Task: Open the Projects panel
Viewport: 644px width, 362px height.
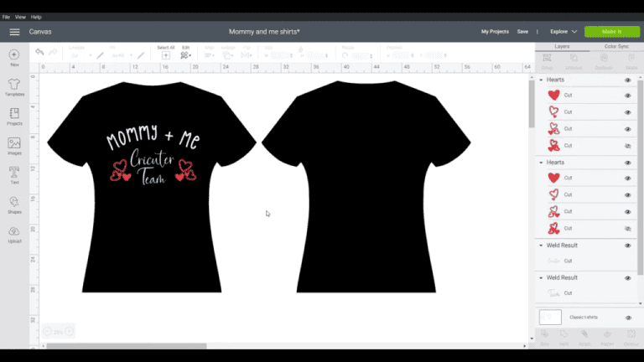Action: click(x=14, y=116)
